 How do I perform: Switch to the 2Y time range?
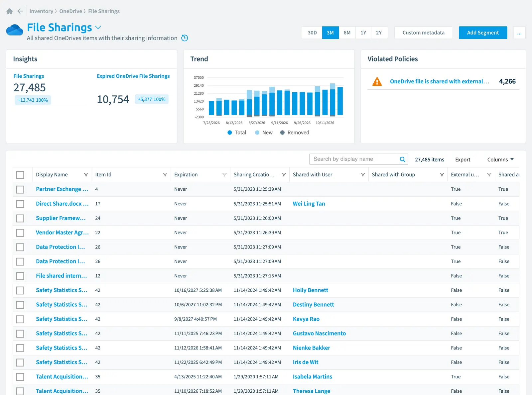(379, 33)
